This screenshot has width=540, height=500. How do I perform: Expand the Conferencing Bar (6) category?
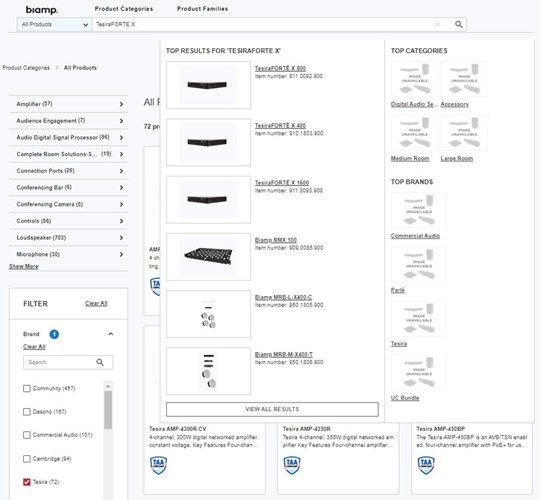click(x=68, y=188)
